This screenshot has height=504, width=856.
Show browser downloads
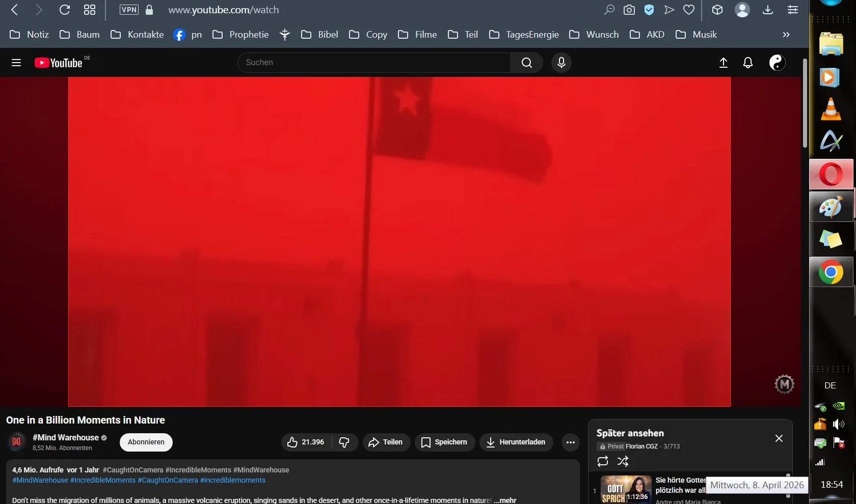click(768, 10)
